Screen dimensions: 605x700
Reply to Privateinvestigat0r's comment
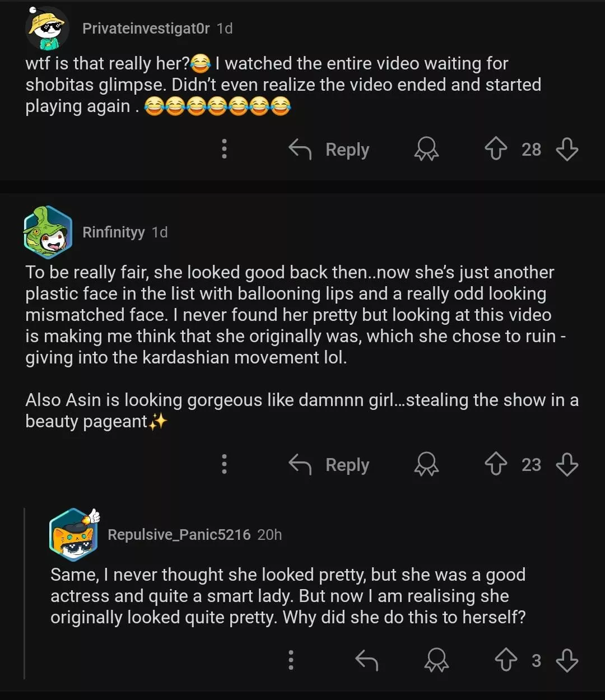[x=329, y=150]
